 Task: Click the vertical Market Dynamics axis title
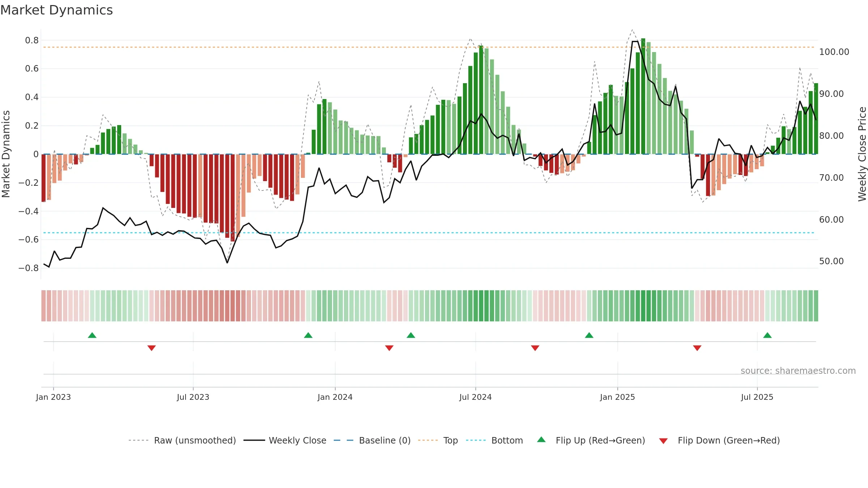6,154
